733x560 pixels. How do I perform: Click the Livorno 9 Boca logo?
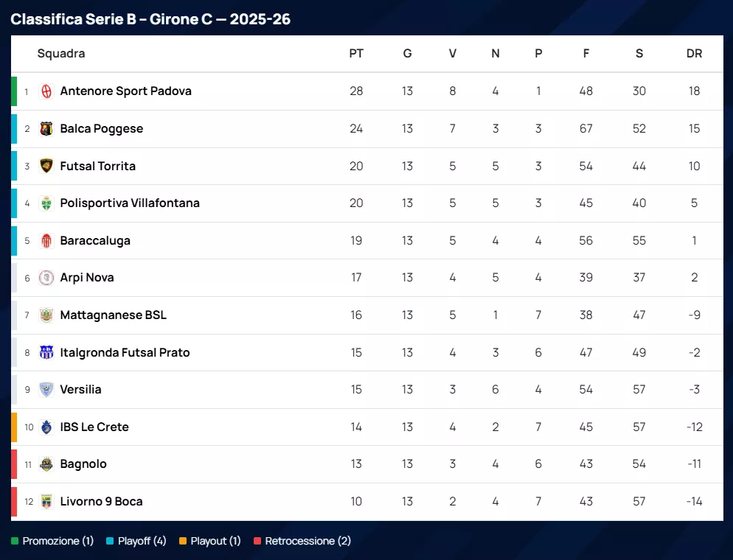click(x=46, y=502)
